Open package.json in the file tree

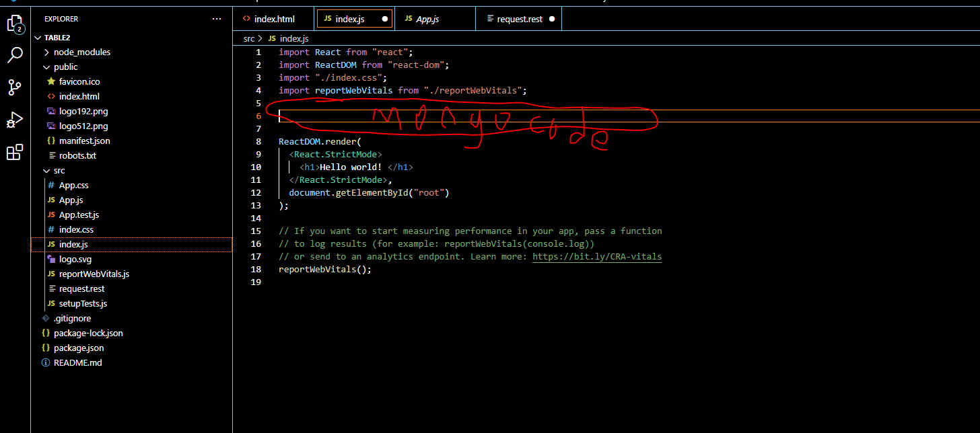tap(78, 348)
